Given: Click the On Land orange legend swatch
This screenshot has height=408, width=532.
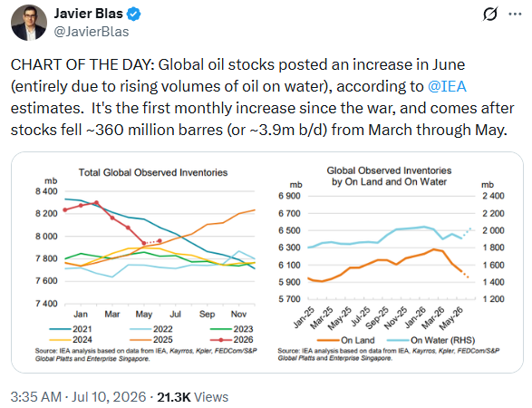Looking at the screenshot, I should (x=328, y=340).
